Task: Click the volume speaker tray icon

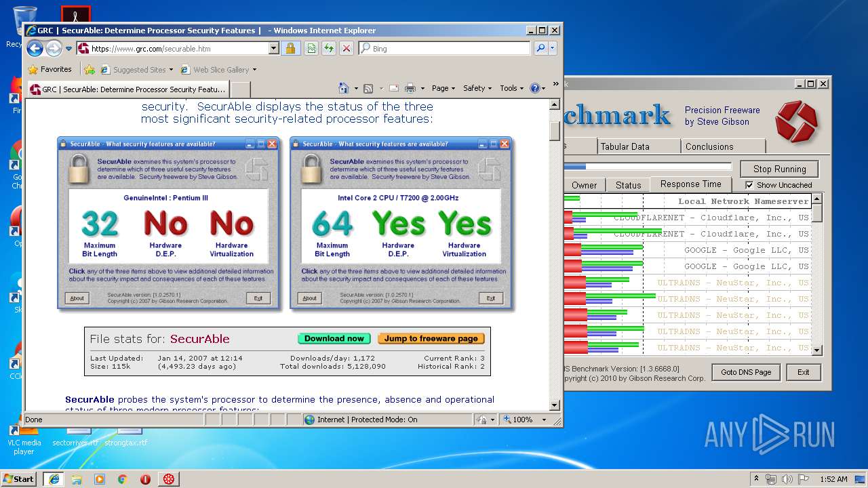Action: [x=787, y=479]
